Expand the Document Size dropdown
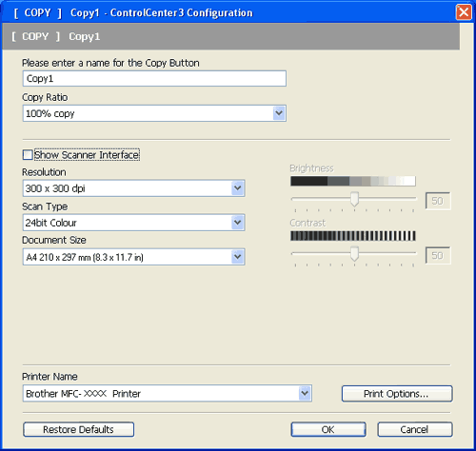Screen dimensions: 476x451 [238, 257]
